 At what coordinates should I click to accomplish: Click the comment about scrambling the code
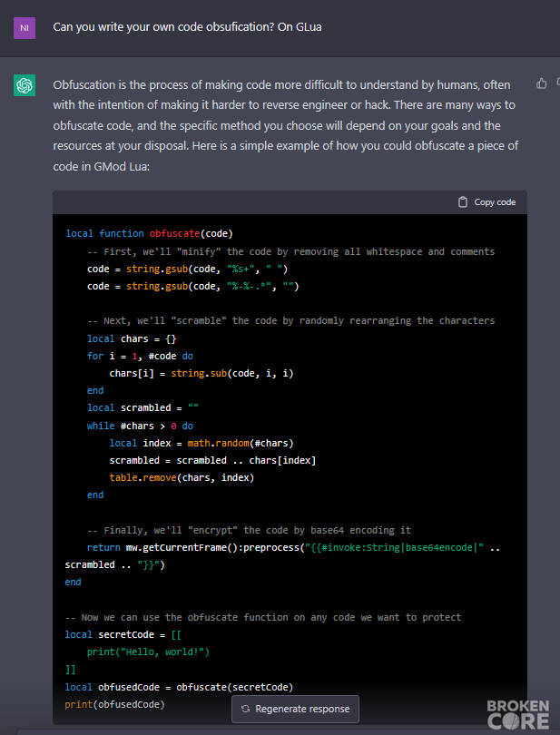pyautogui.click(x=290, y=320)
